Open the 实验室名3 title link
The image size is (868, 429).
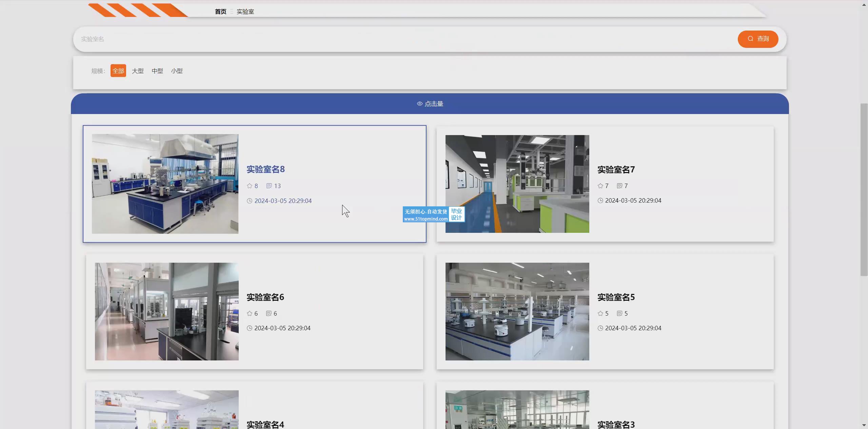616,425
